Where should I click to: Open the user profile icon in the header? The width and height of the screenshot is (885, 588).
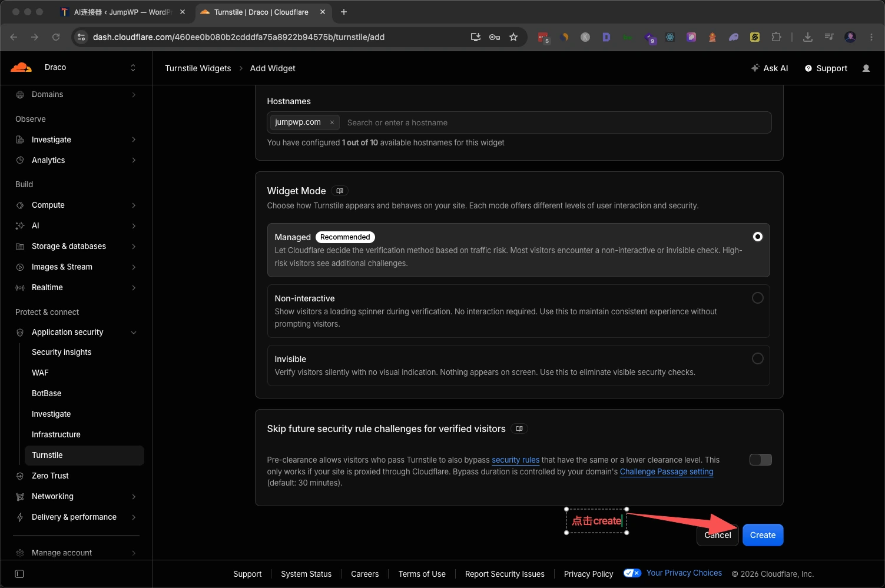866,68
